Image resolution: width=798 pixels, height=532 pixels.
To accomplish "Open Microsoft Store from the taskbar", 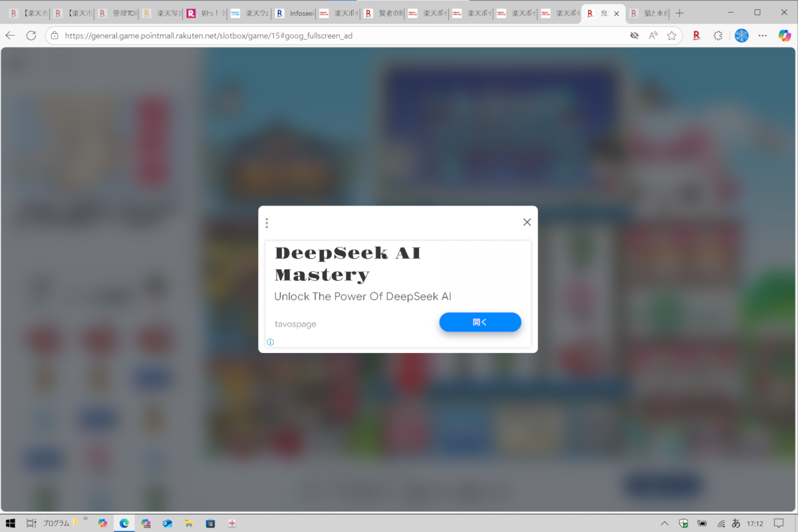I will coord(210,523).
